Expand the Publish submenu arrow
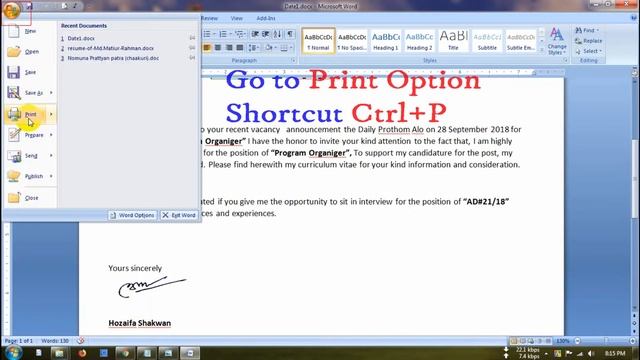This screenshot has height=360, width=640. (x=51, y=176)
